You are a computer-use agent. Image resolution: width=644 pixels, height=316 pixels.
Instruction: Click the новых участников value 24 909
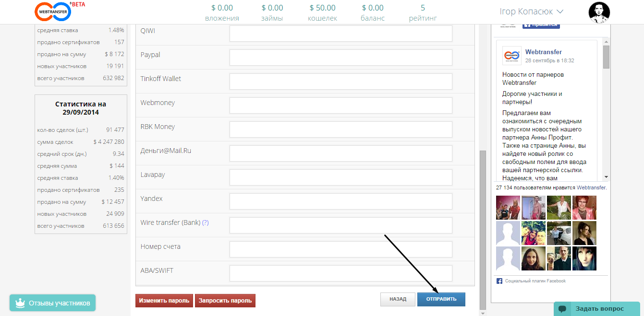tap(115, 214)
